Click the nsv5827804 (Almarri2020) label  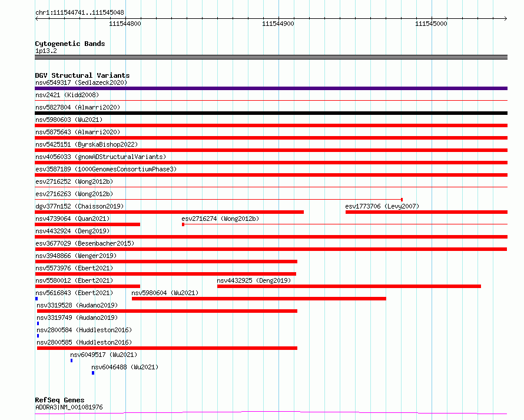click(78, 107)
